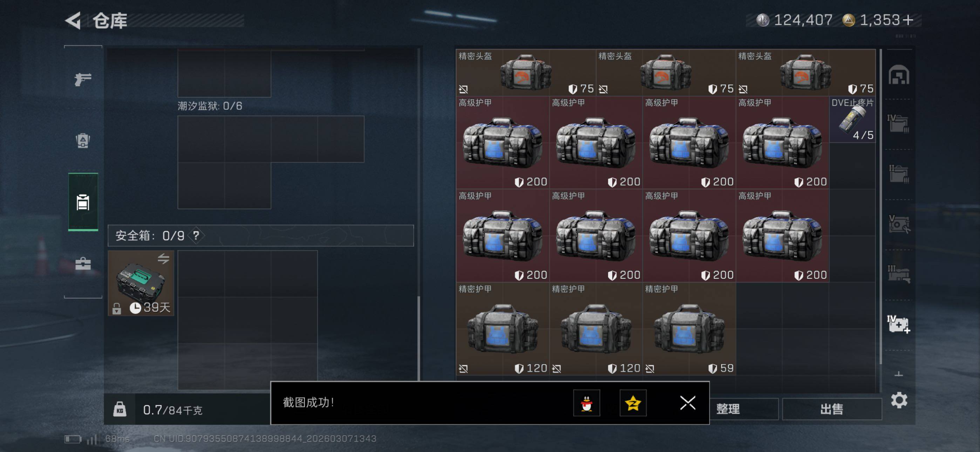The width and height of the screenshot is (980, 452).
Task: Click the safe box help question mark
Action: click(196, 235)
